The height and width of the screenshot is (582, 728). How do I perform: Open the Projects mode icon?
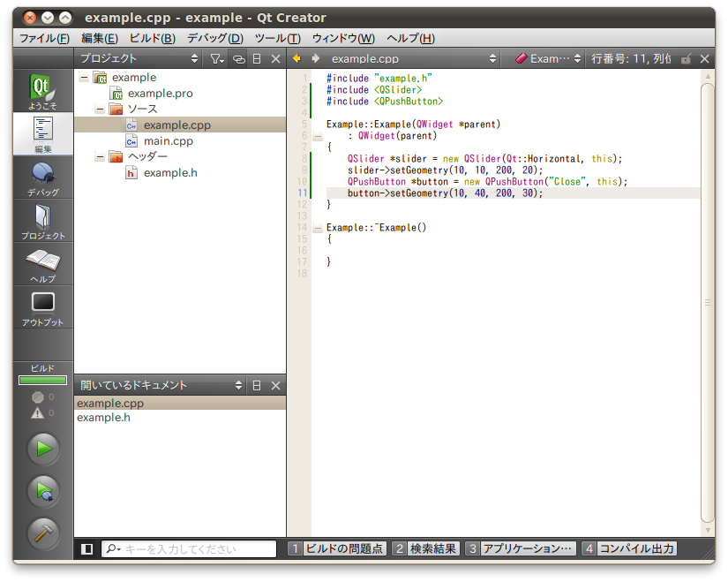(x=42, y=221)
